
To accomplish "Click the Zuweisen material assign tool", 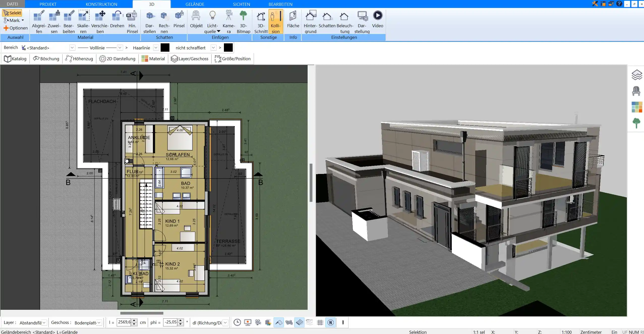I will [x=54, y=22].
